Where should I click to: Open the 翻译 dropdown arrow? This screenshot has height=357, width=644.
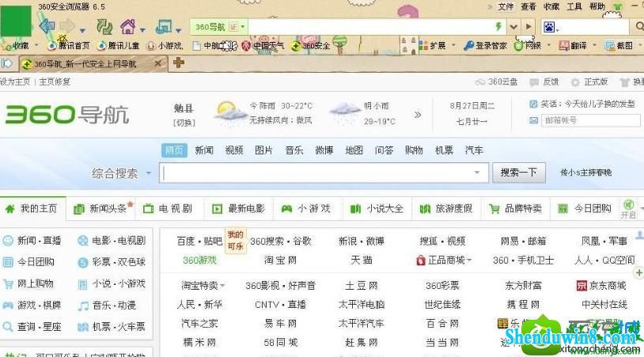pyautogui.click(x=594, y=45)
